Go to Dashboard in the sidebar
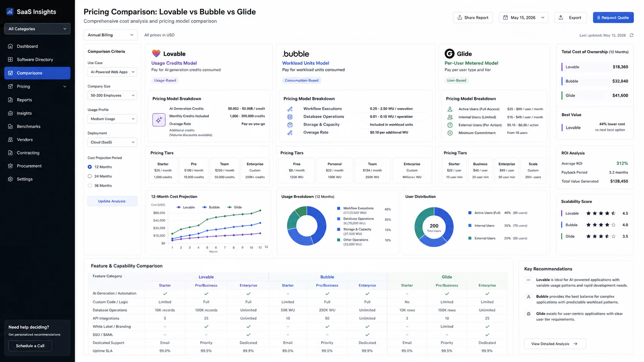The width and height of the screenshot is (644, 362). click(37, 46)
